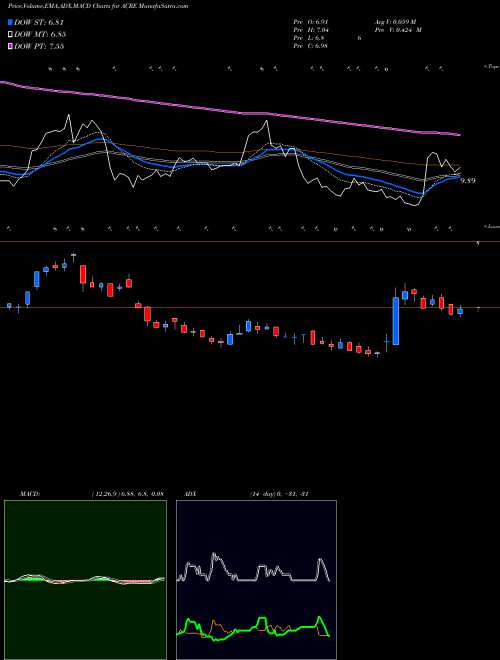Click the 'ADX' panel label
This screenshot has width=500, height=660.
tap(191, 494)
